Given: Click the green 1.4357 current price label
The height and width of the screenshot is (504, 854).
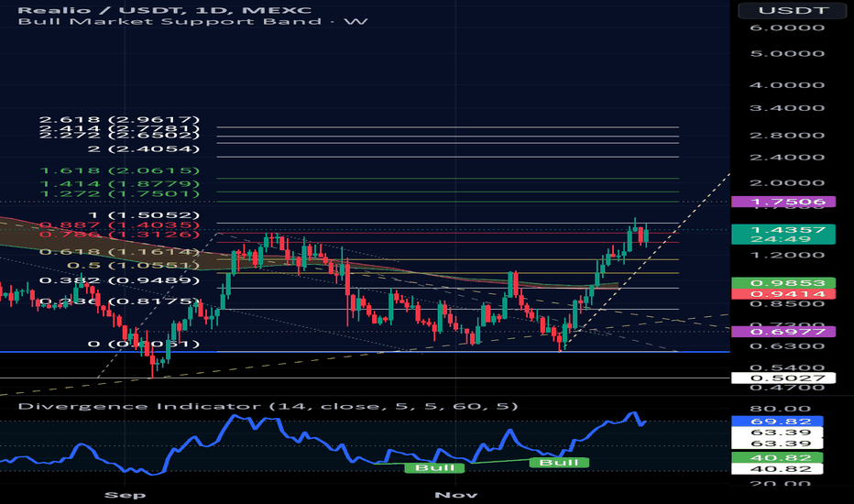Looking at the screenshot, I should click(783, 229).
